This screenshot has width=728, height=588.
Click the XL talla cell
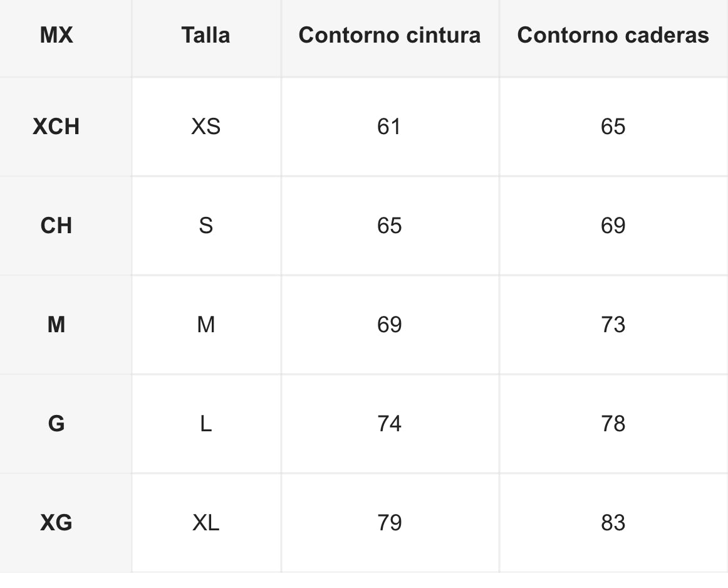205,523
